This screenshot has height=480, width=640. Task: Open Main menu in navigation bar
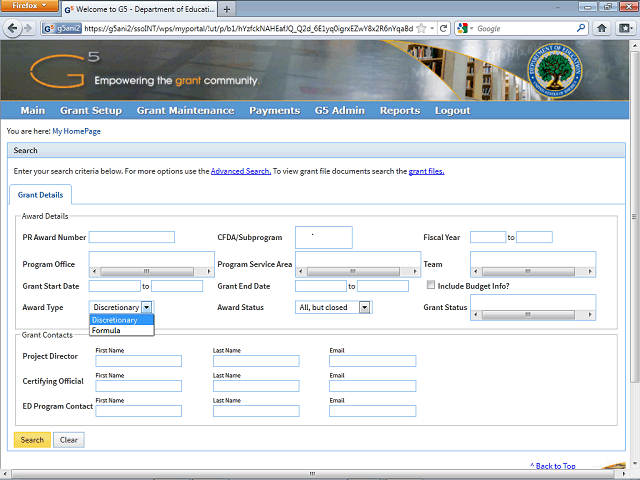click(33, 111)
